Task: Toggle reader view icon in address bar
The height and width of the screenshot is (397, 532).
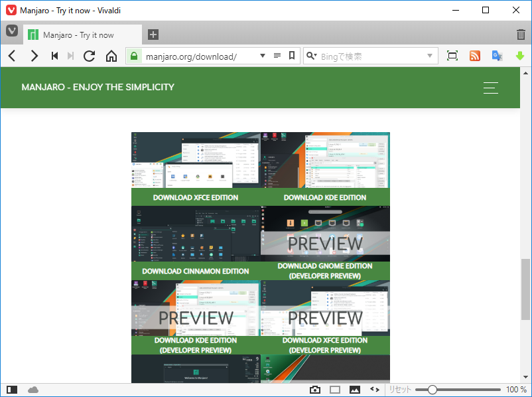Action: (277, 55)
